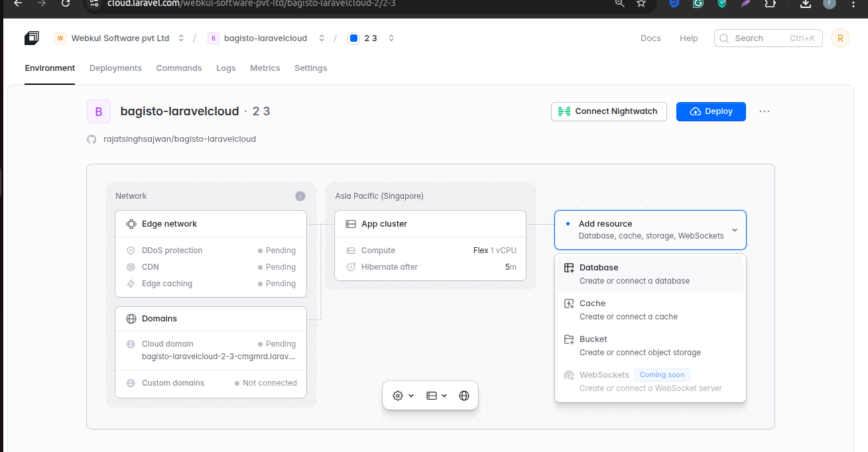The width and height of the screenshot is (868, 452).
Task: Click the user avatar R icon
Action: pos(840,38)
